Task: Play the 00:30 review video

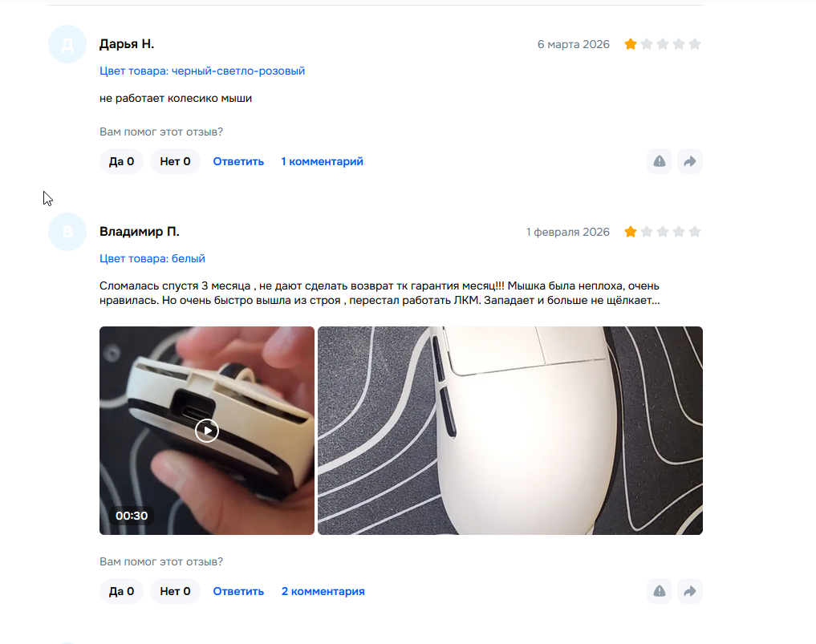Action: pos(206,430)
